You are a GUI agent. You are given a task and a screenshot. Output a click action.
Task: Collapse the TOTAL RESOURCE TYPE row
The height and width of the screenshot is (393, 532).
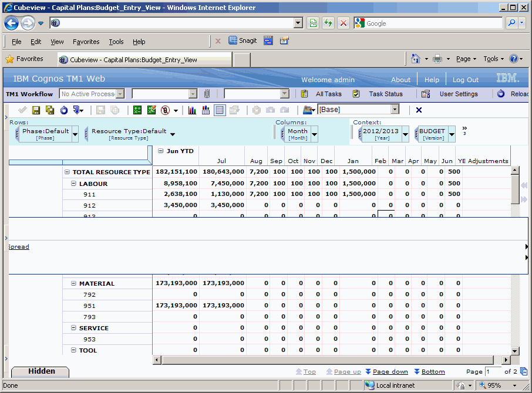coord(67,172)
